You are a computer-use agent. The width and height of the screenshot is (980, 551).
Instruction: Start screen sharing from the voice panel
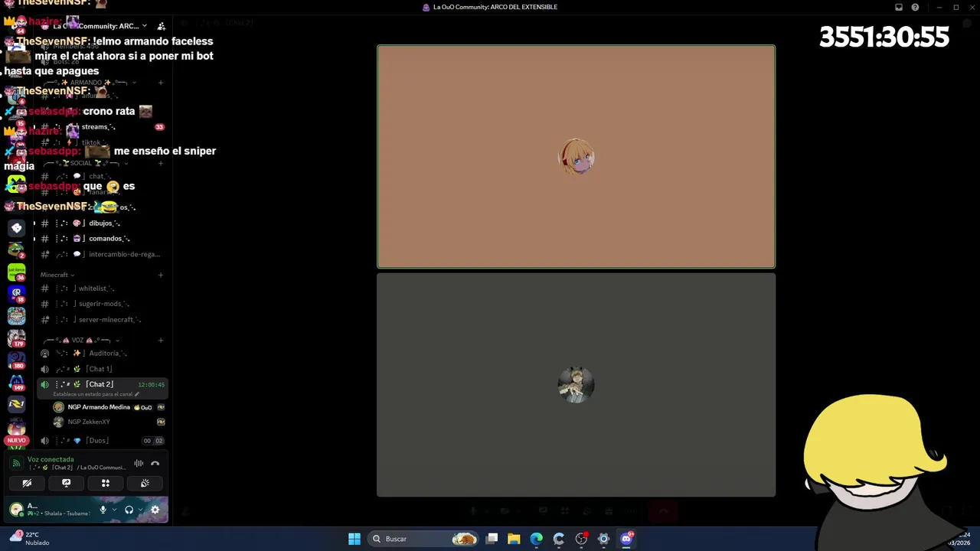click(x=66, y=483)
